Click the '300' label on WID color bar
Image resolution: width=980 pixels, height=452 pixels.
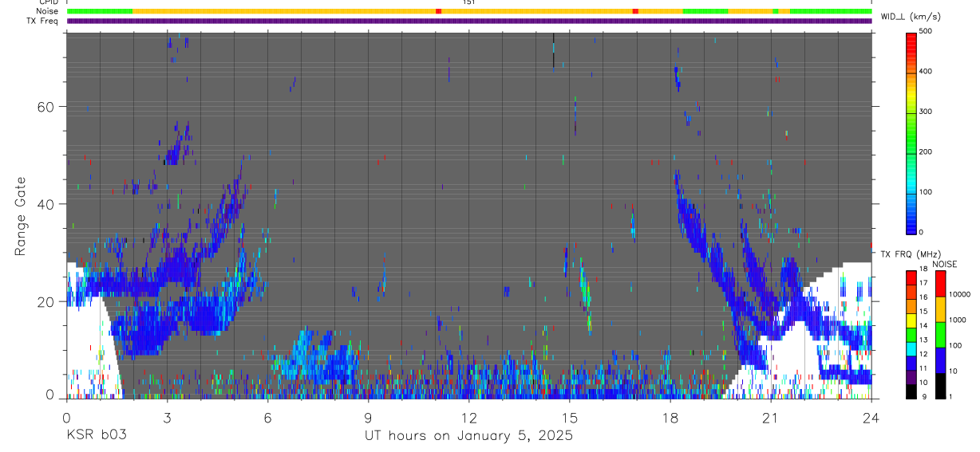(927, 112)
